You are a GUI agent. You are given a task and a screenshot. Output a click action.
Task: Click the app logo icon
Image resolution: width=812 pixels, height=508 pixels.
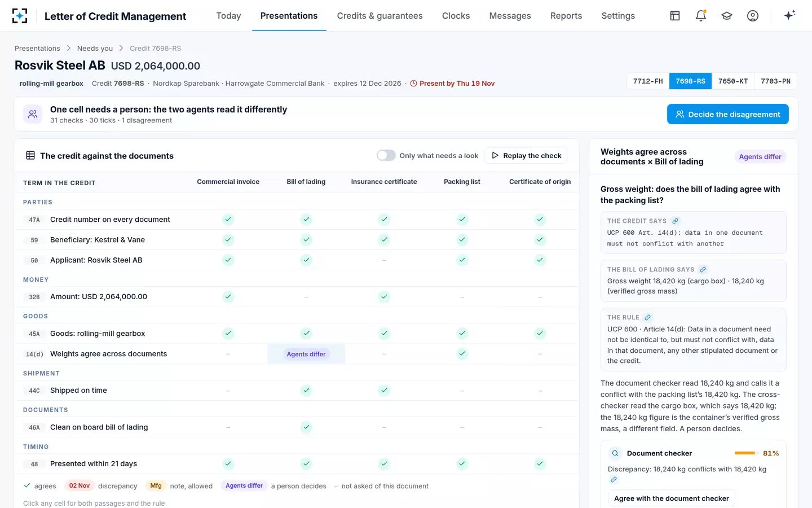coord(20,16)
